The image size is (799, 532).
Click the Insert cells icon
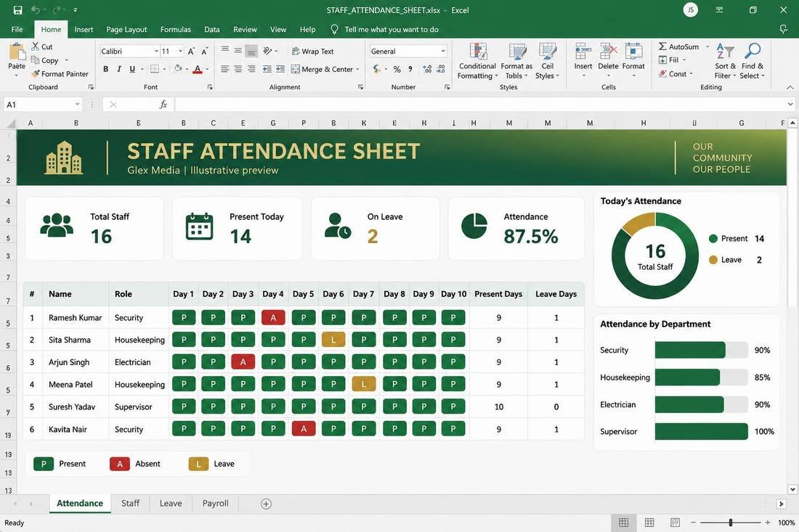(583, 52)
